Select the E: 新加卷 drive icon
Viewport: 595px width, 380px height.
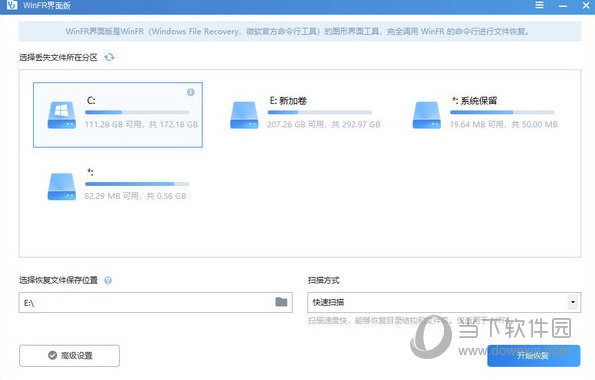[x=244, y=115]
